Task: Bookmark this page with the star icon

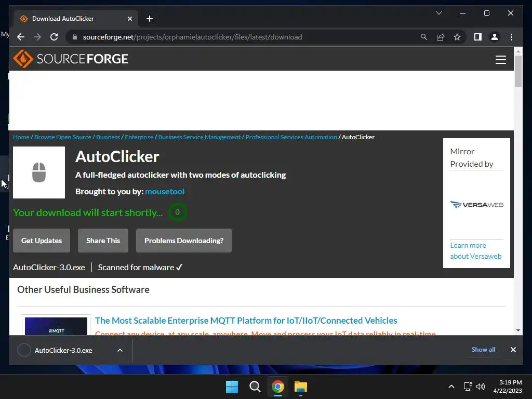Action: (x=457, y=37)
